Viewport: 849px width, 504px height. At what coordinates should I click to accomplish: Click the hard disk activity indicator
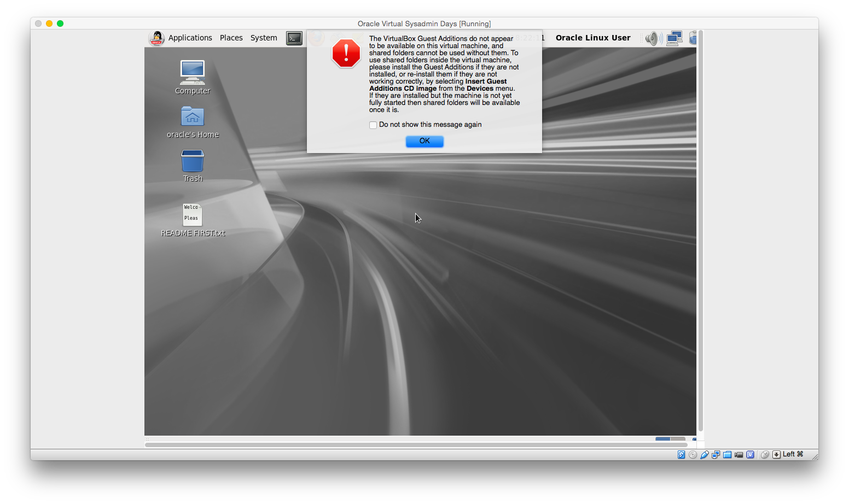681,455
